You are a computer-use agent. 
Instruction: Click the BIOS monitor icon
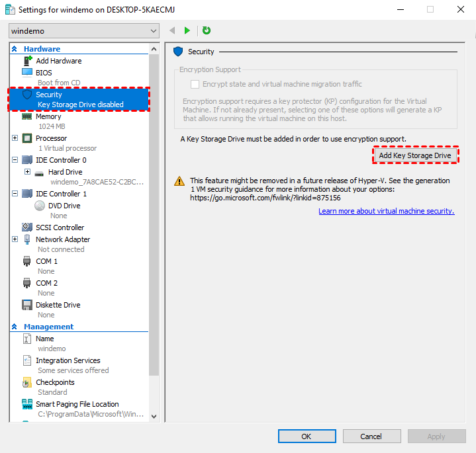pos(27,73)
